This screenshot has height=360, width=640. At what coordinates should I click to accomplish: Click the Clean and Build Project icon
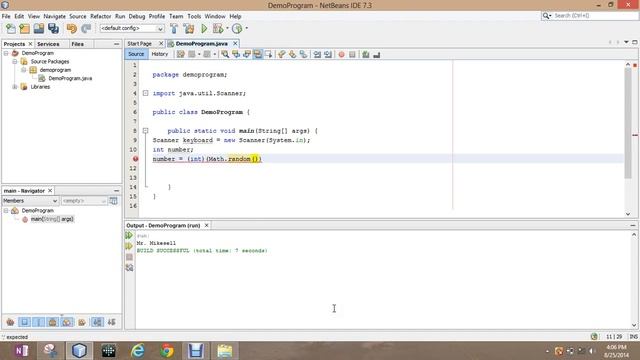[x=189, y=29]
